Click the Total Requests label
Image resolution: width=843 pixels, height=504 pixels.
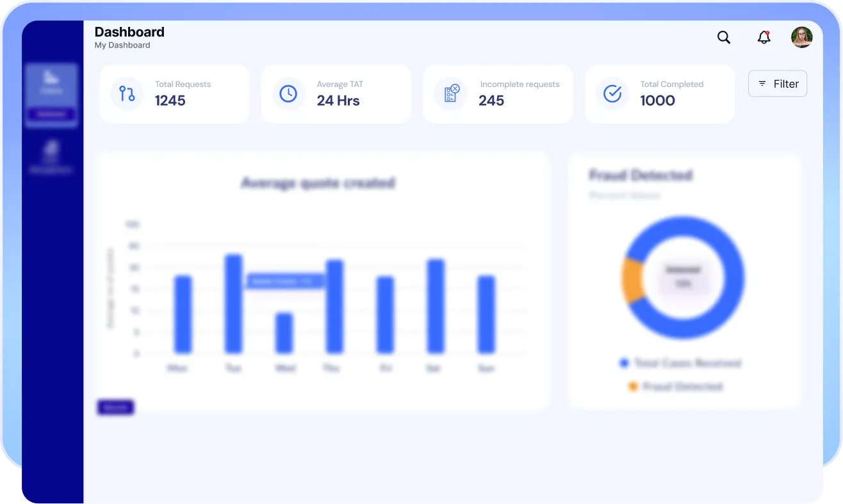click(183, 85)
